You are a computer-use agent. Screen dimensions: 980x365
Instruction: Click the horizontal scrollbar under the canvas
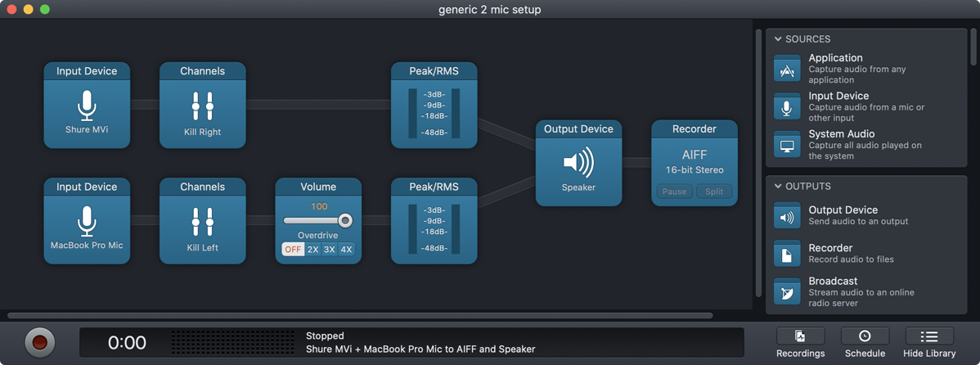tap(360, 315)
